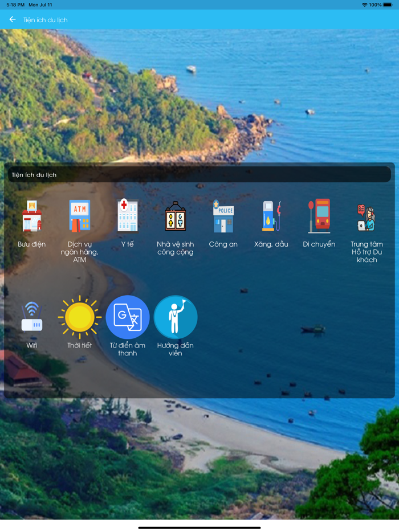Click the Y tế label

128,244
